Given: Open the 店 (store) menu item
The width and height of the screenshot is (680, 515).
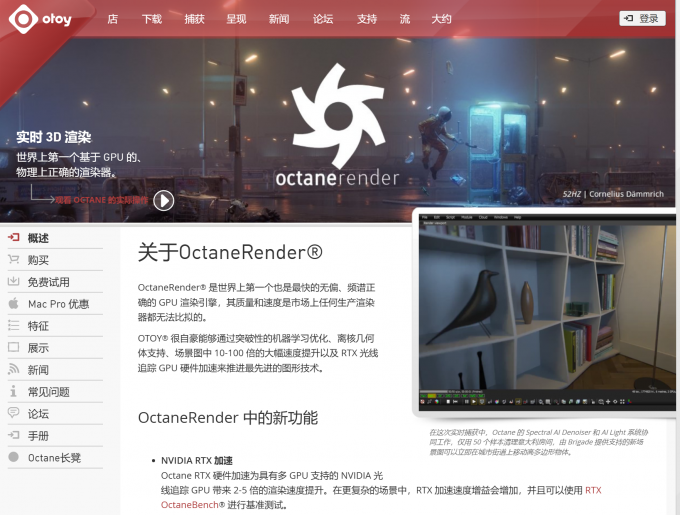Looking at the screenshot, I should point(112,19).
